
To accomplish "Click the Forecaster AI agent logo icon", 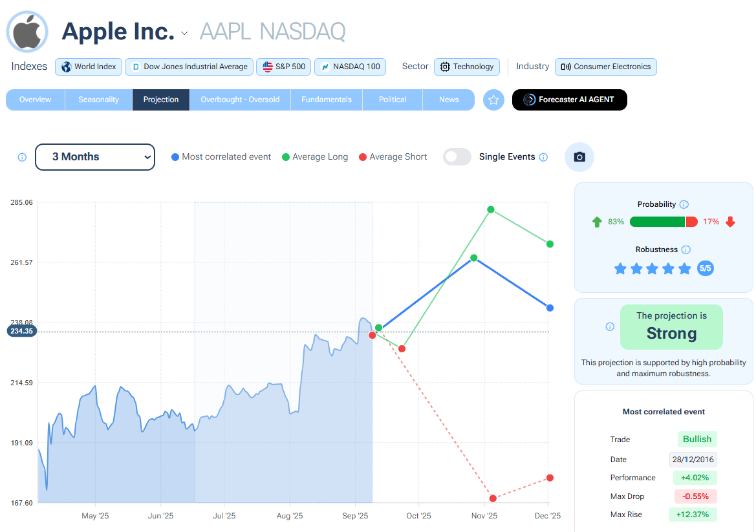I will (x=530, y=100).
